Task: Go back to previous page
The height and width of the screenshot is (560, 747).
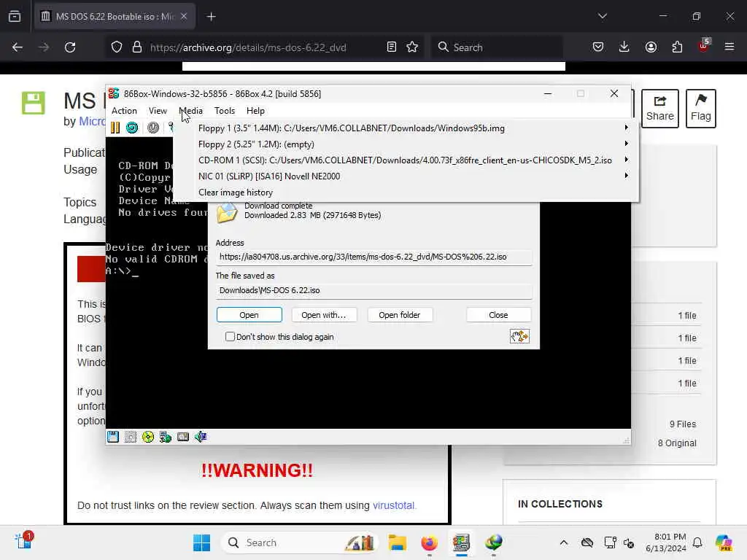Action: [x=18, y=47]
